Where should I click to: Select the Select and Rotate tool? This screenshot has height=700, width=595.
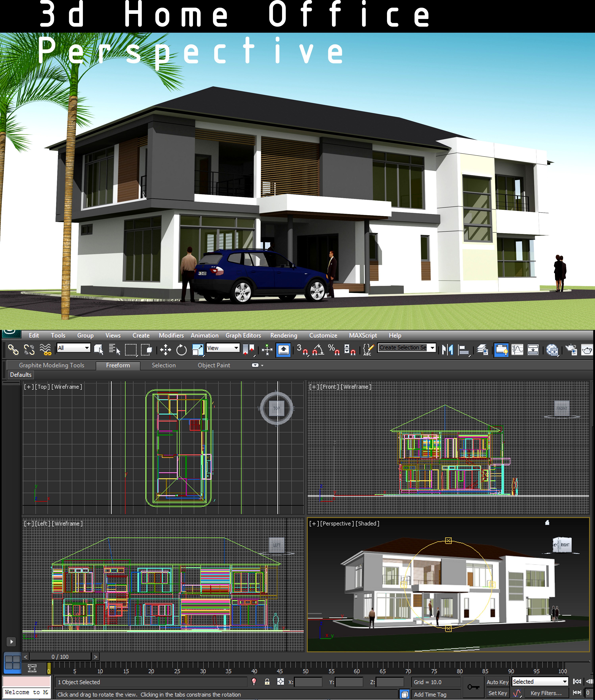(181, 350)
